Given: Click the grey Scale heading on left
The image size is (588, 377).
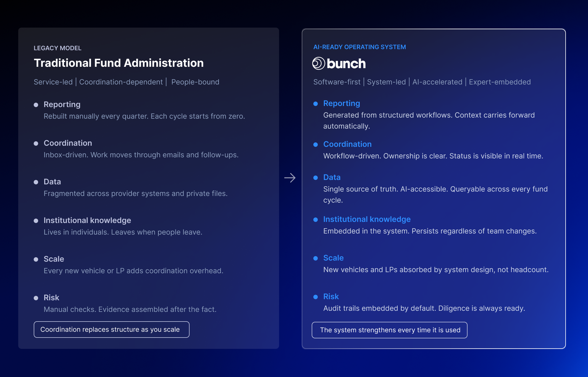Looking at the screenshot, I should click(54, 259).
